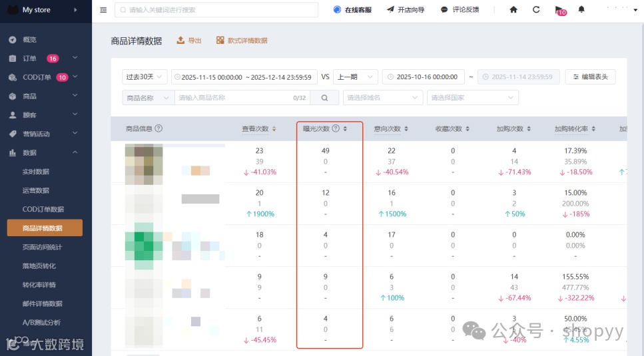This screenshot has width=644, height=356.
Task: Open COD订单数据 in the sidebar
Action: [43, 209]
